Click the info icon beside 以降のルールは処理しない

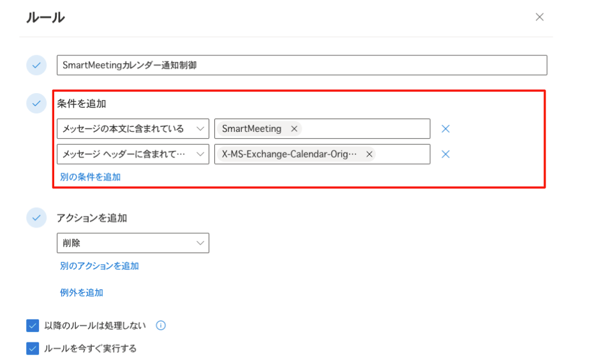(161, 325)
